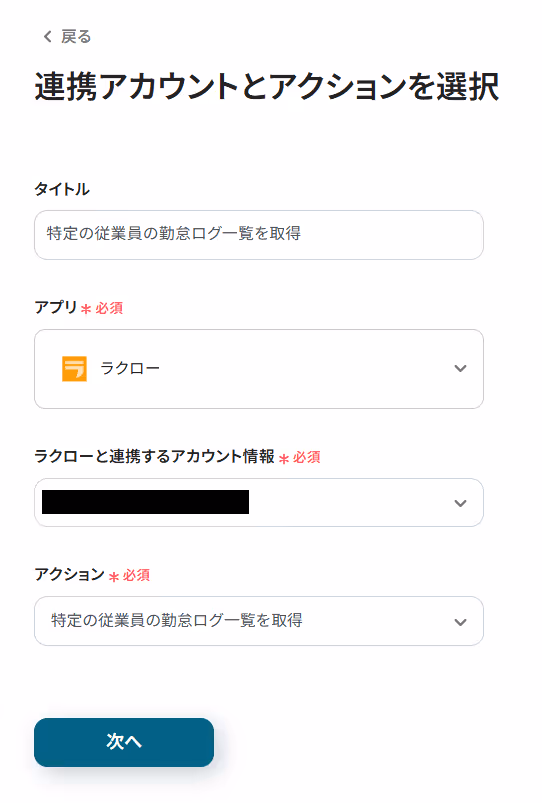Click the アプリ field label
542x803 pixels.
pyautogui.click(x=55, y=307)
